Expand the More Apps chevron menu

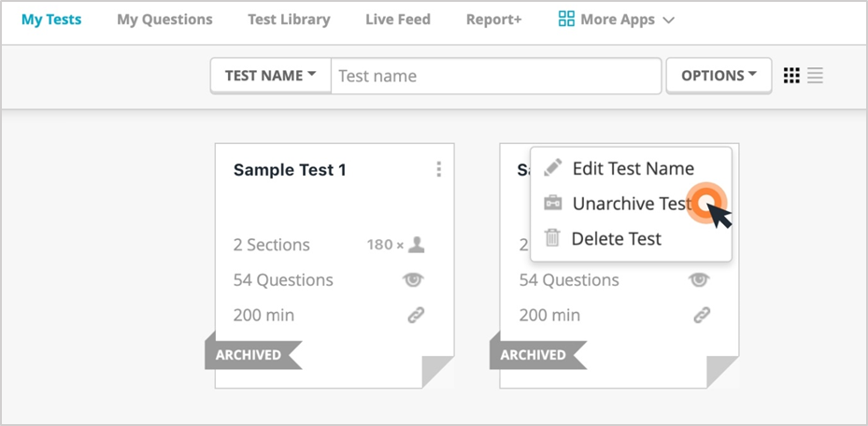point(669,20)
